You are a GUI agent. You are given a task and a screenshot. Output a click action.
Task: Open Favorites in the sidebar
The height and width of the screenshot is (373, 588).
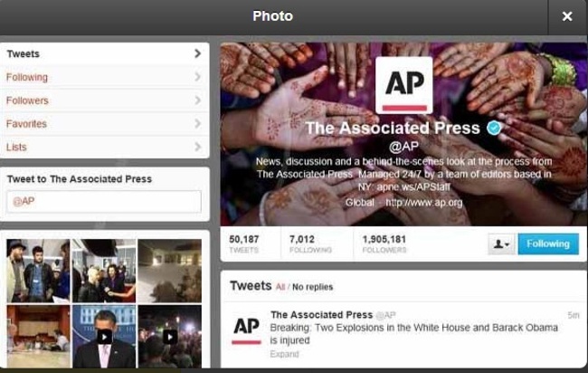[x=105, y=124]
